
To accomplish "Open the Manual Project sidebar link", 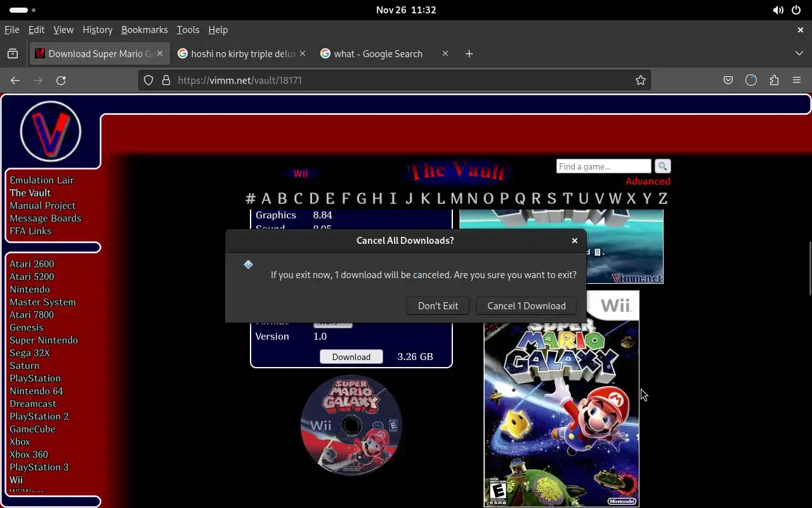I will point(43,206).
